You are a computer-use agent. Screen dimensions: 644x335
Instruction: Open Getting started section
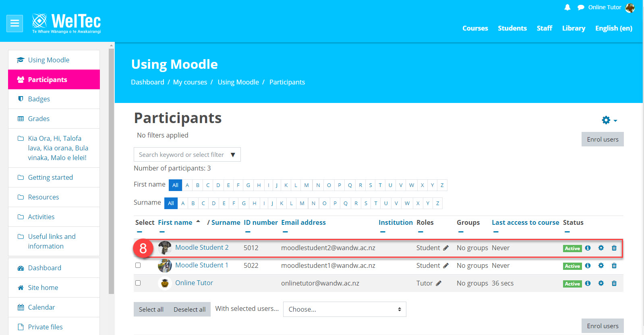54,177
